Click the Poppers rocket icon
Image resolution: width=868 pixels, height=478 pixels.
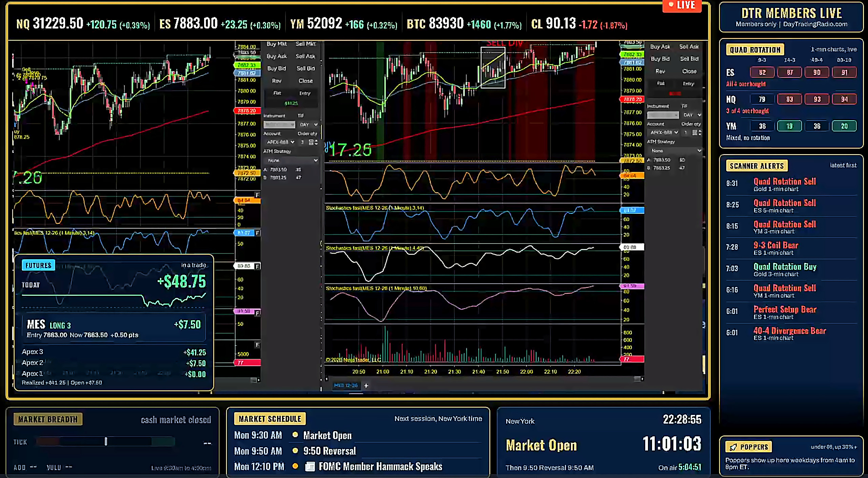(733, 447)
